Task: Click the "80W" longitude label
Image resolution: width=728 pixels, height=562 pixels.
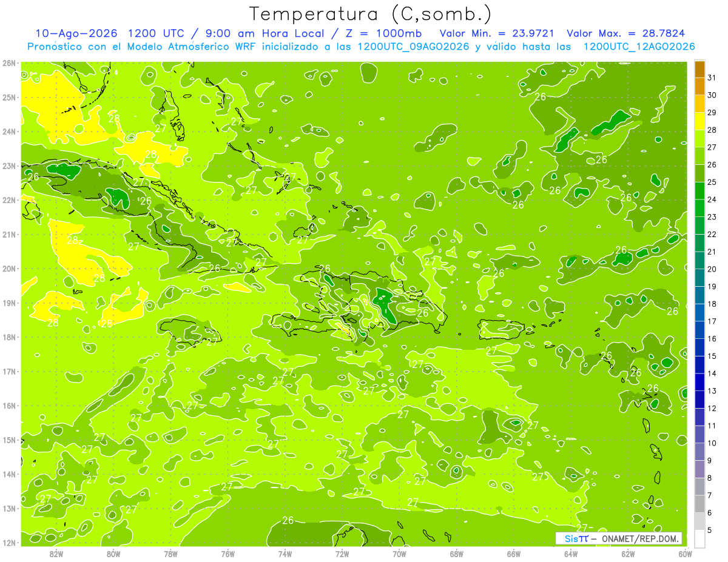Action: pyautogui.click(x=113, y=553)
